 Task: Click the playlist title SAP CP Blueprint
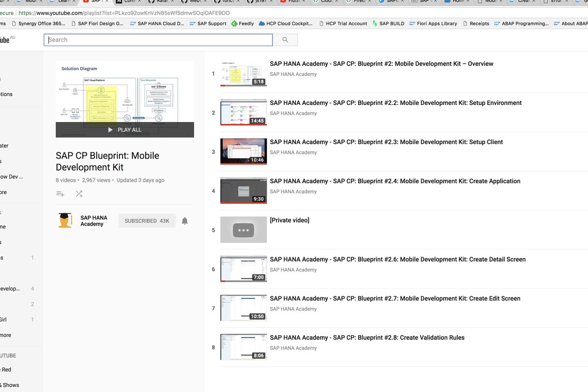pos(107,161)
